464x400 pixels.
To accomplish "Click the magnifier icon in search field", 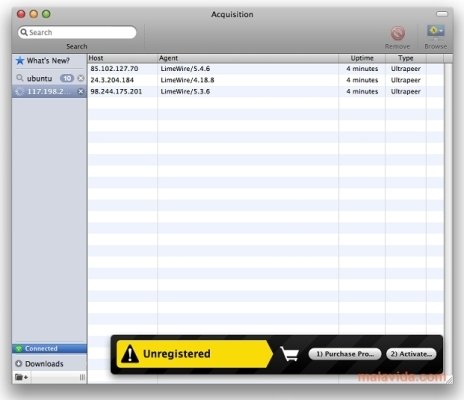I will point(24,32).
